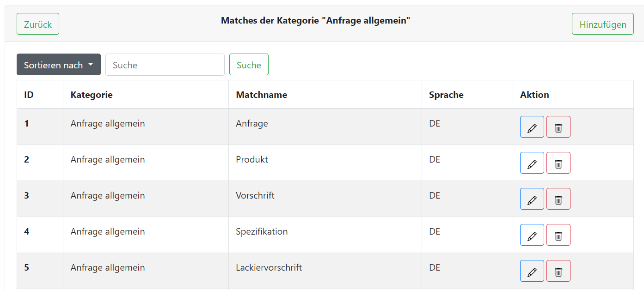644x290 pixels.
Task: Edit the Anfrage match row
Action: pyautogui.click(x=532, y=127)
